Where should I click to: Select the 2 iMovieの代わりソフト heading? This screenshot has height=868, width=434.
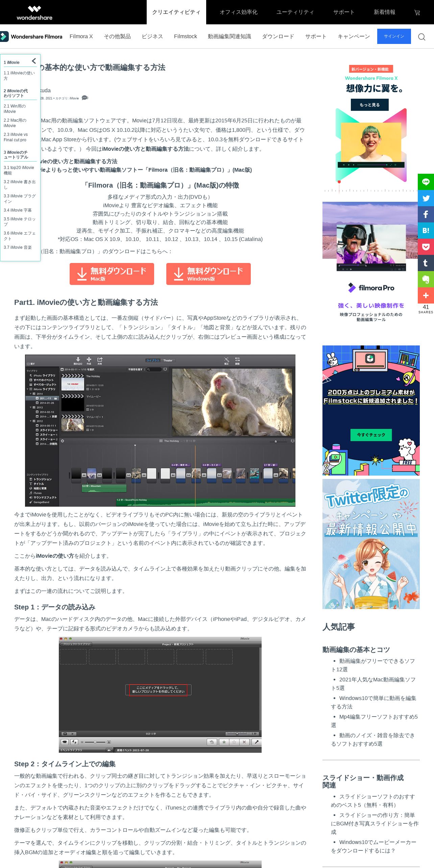pyautogui.click(x=16, y=93)
